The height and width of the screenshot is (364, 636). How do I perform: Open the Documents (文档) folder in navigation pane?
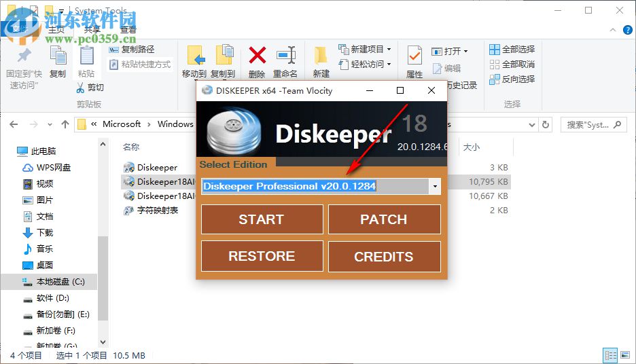click(38, 216)
